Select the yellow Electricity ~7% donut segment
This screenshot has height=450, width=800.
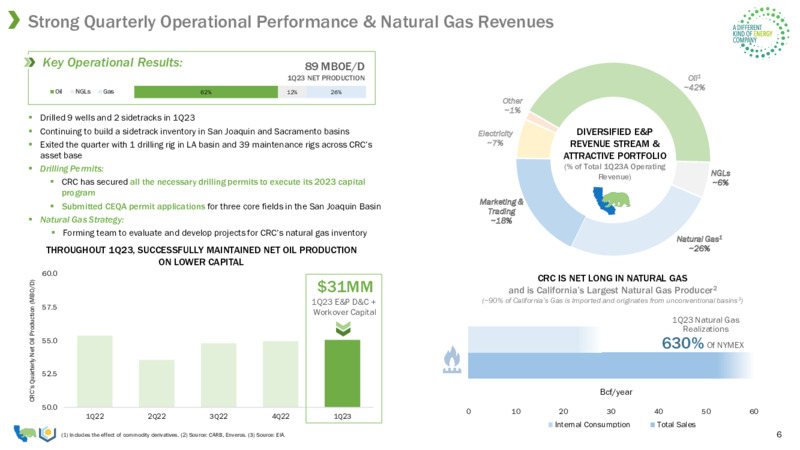click(533, 139)
